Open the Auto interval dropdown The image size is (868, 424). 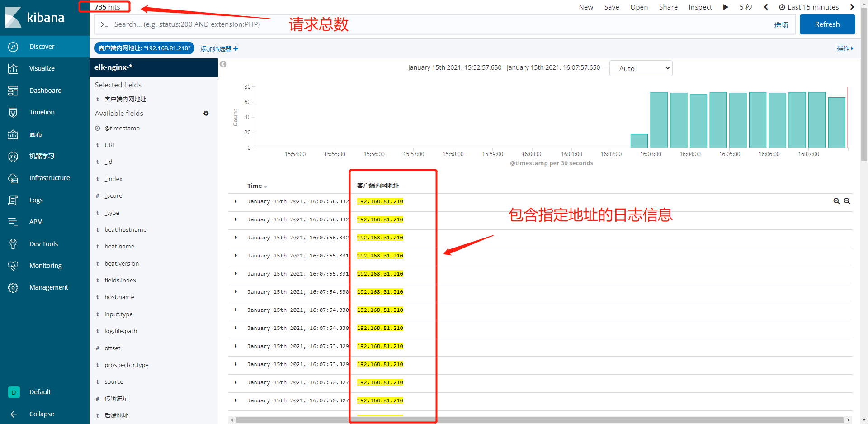click(641, 68)
